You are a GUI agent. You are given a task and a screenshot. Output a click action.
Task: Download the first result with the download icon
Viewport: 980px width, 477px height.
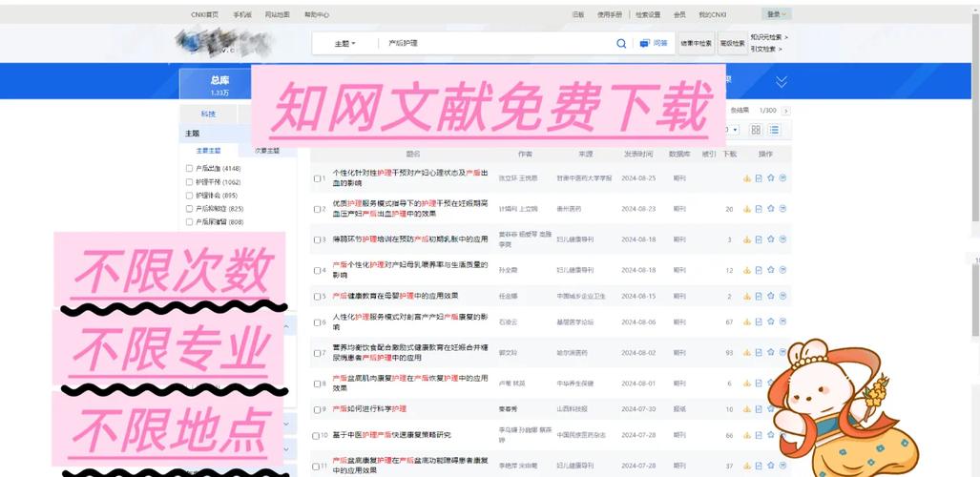pyautogui.click(x=746, y=178)
